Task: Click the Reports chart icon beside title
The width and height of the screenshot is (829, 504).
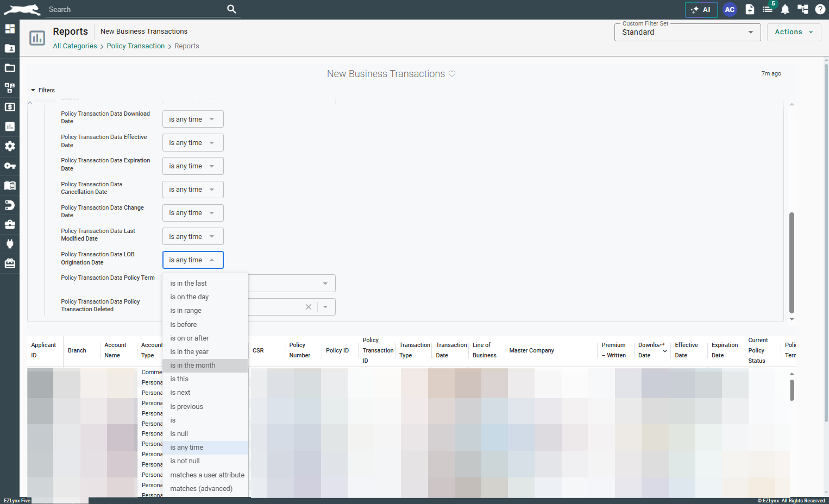Action: point(37,38)
